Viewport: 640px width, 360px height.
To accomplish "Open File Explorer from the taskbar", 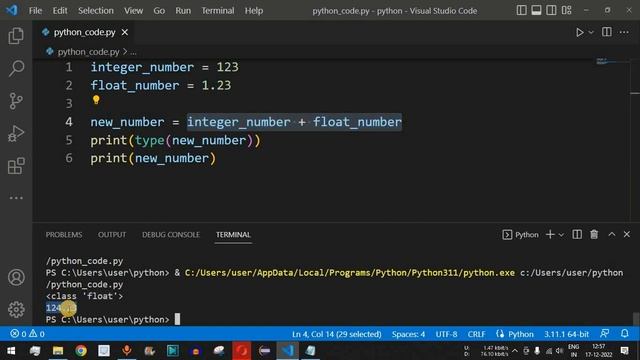I will [58, 351].
